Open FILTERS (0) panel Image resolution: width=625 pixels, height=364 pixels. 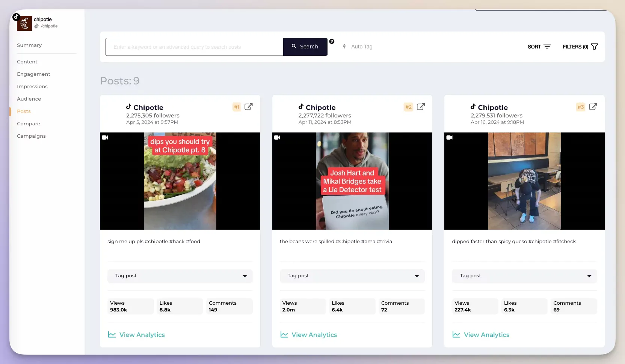pos(580,47)
